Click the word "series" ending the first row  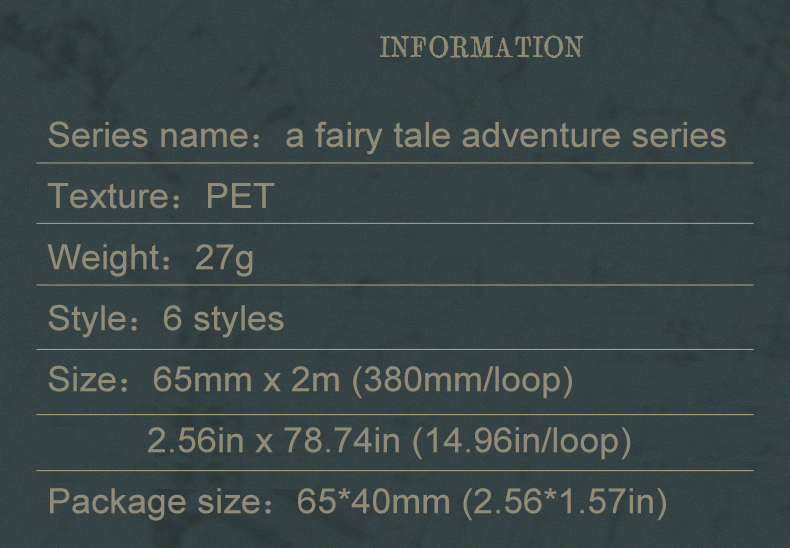pyautogui.click(x=678, y=135)
